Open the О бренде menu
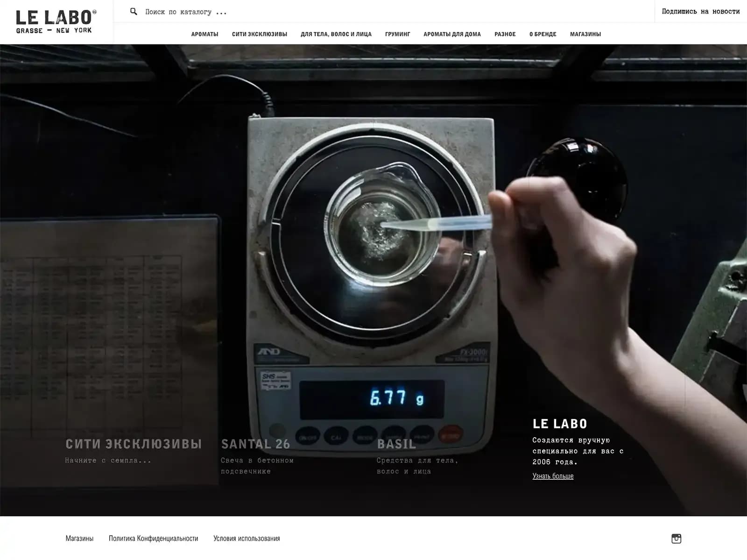747x560 pixels. point(543,34)
